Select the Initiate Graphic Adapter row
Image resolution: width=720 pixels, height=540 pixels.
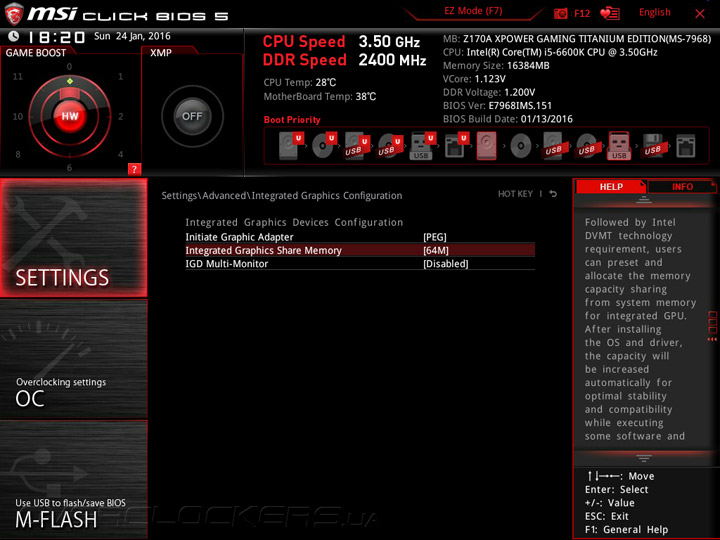[360, 237]
